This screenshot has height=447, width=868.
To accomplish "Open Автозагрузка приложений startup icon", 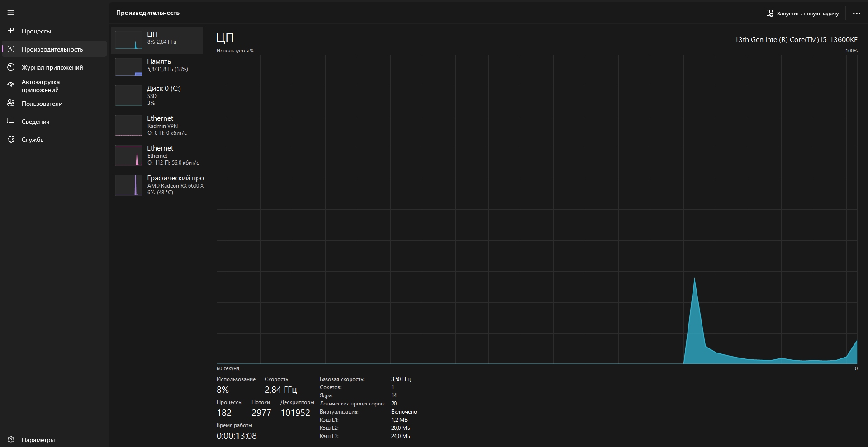I will point(11,85).
